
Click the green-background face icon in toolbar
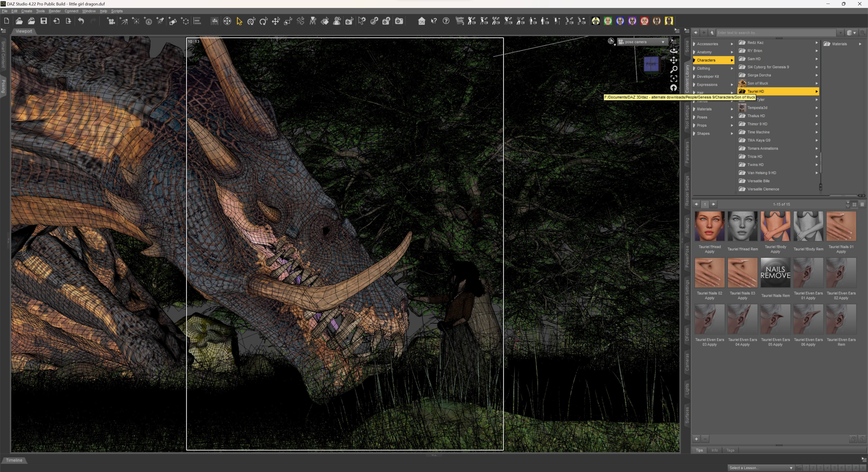[x=608, y=21]
